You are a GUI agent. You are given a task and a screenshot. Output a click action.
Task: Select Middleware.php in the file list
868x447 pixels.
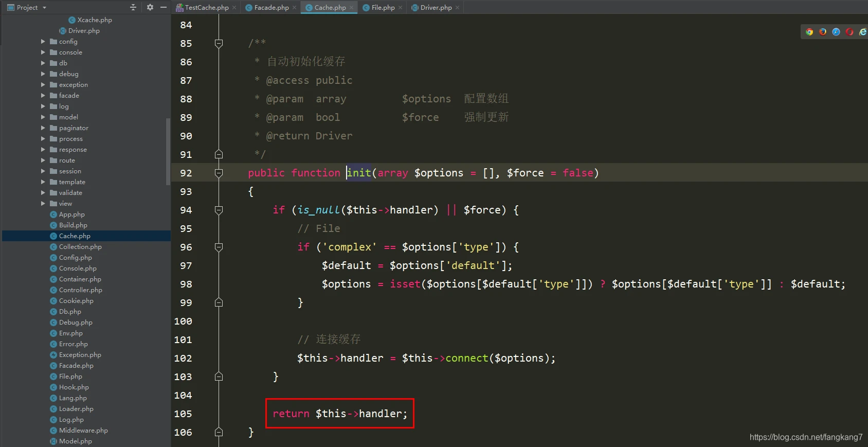pyautogui.click(x=83, y=431)
